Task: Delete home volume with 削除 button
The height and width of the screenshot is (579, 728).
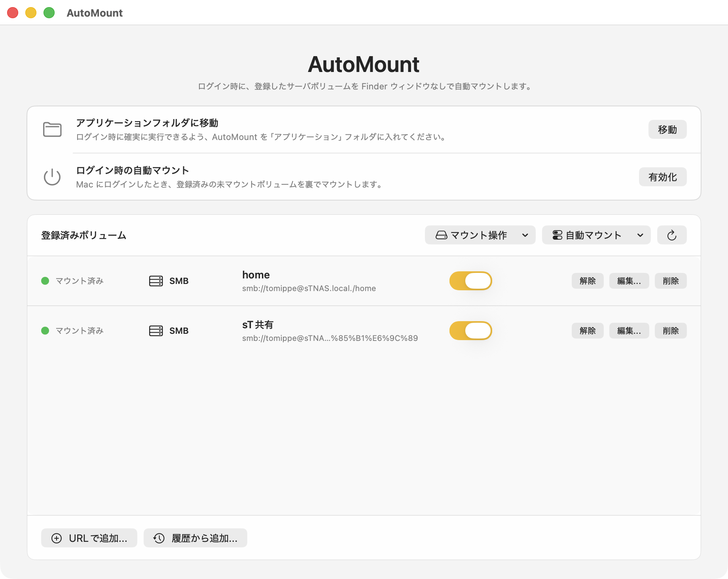Action: coord(671,281)
